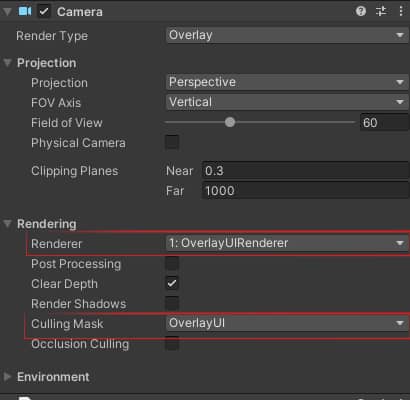Click the Camera component icon

pyautogui.click(x=25, y=11)
